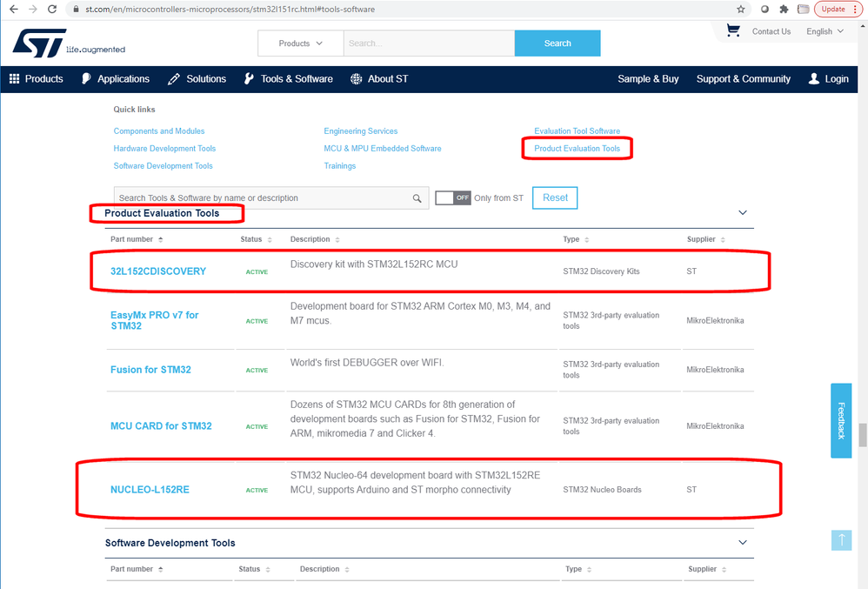
Task: Open the browser extensions puzzle icon
Action: click(x=784, y=9)
